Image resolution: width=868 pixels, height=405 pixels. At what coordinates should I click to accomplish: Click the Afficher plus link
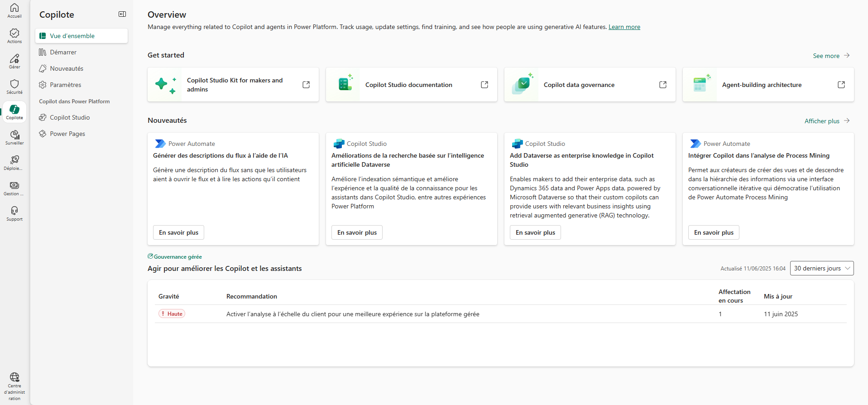click(x=822, y=121)
